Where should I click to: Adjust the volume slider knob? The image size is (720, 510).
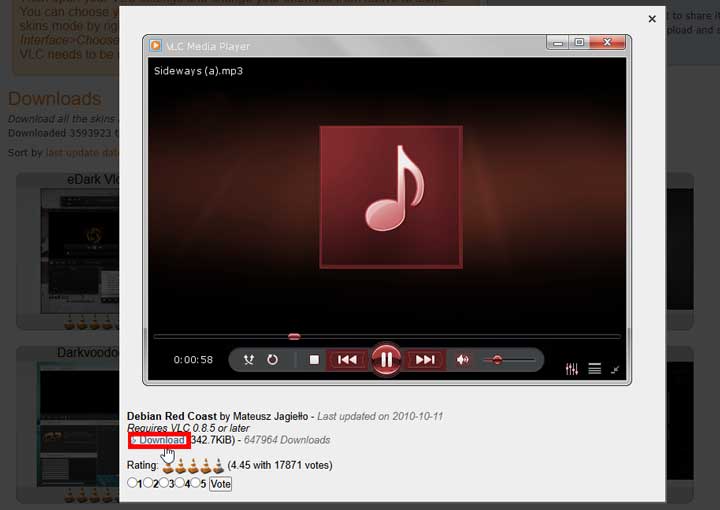[x=497, y=360]
